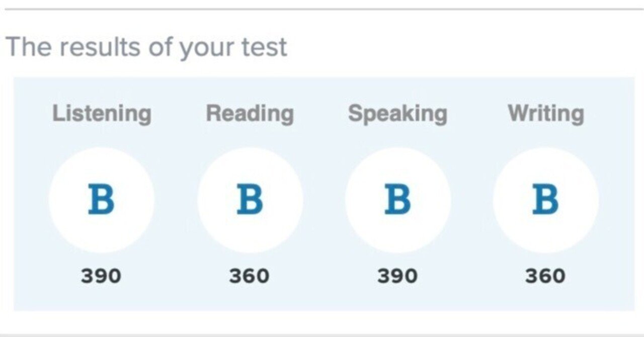Click the gray bar below results panel
Image resolution: width=644 pixels, height=337 pixels.
pos(322,334)
